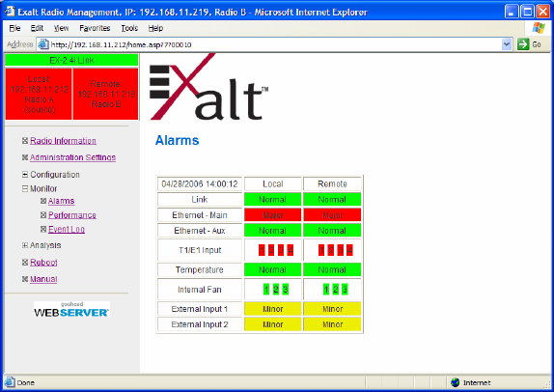Viewport: 554px width, 392px height.
Task: Open the File menu
Action: [x=14, y=28]
